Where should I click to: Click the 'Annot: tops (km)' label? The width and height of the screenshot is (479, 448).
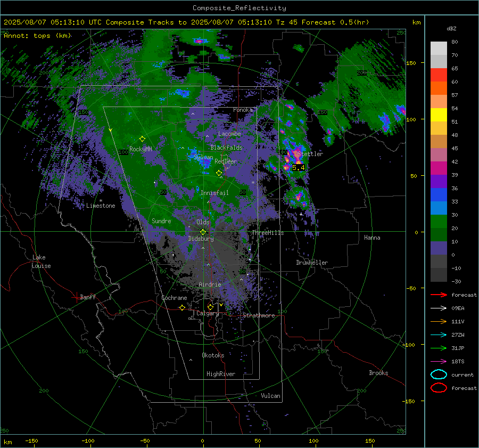[37, 36]
